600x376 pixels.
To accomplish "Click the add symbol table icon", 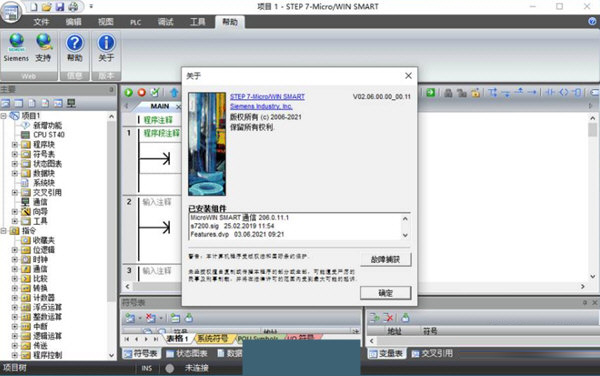I will click(x=130, y=318).
